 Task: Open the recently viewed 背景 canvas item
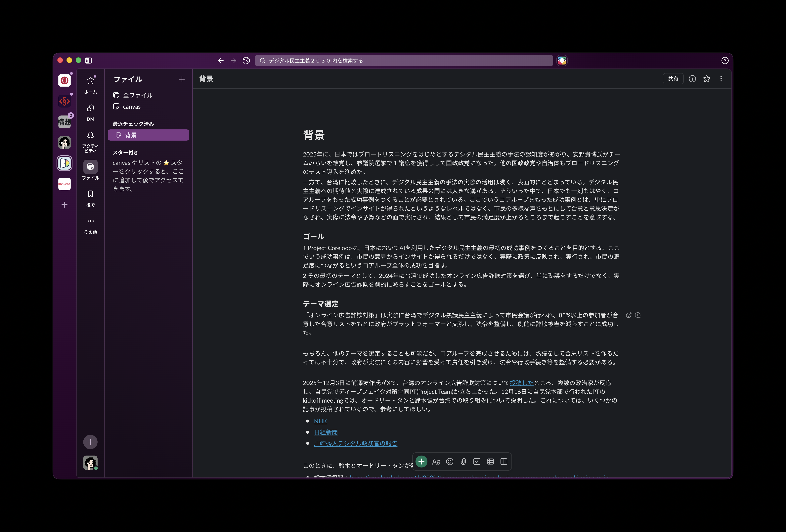149,135
